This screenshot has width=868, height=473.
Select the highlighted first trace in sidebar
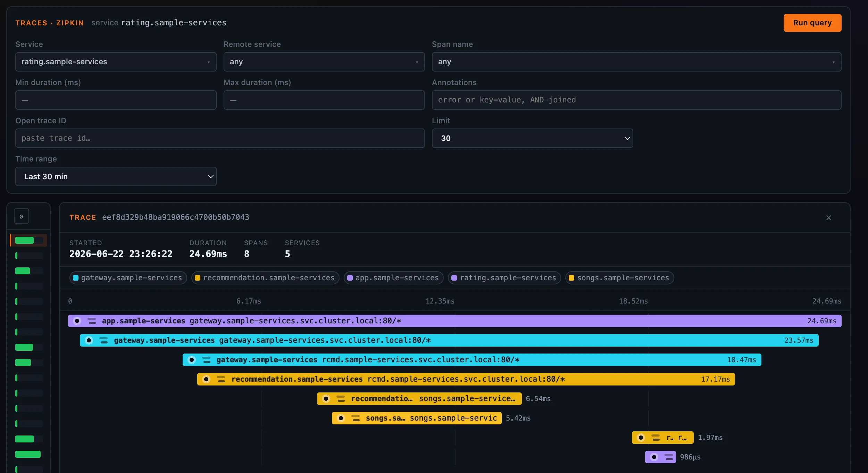pyautogui.click(x=28, y=240)
